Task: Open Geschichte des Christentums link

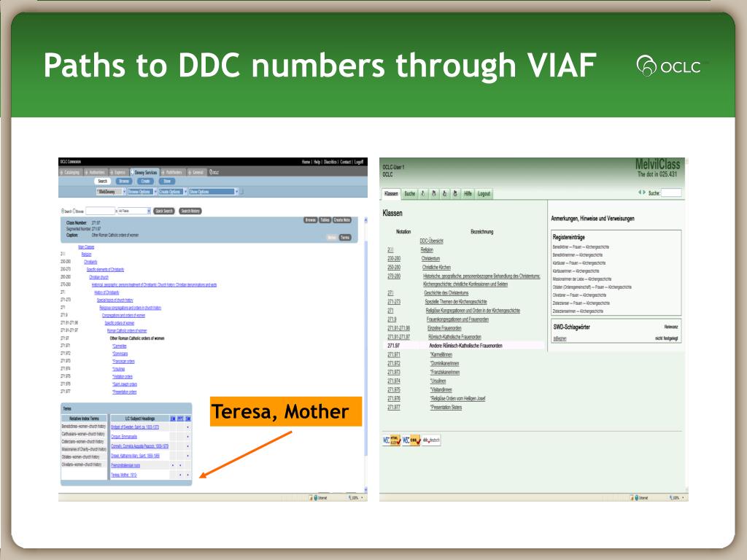Action: 446,293
